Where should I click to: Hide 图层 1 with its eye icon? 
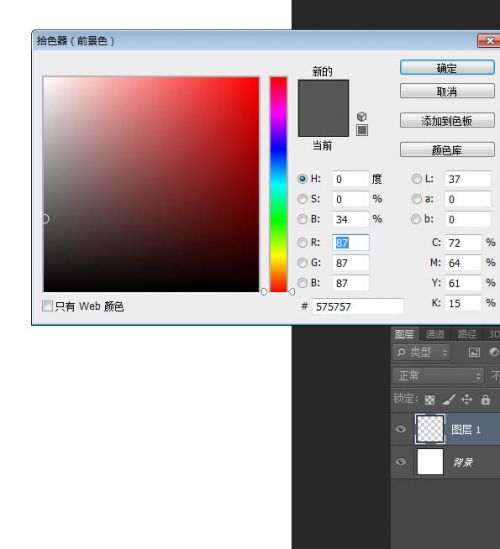(401, 429)
